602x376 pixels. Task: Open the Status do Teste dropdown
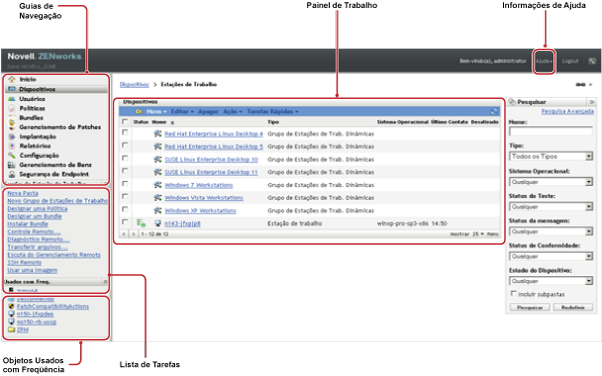(x=551, y=207)
